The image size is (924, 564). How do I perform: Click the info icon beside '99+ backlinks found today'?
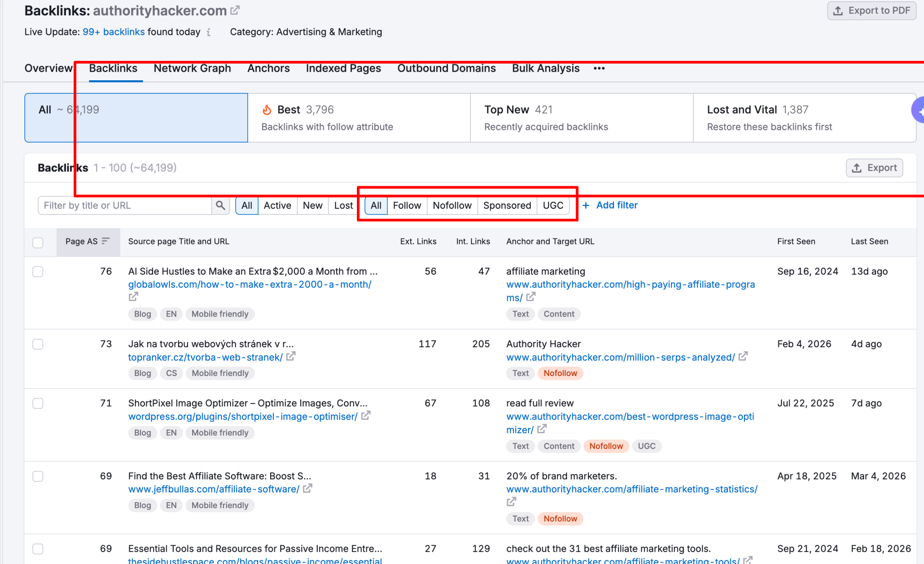208,32
